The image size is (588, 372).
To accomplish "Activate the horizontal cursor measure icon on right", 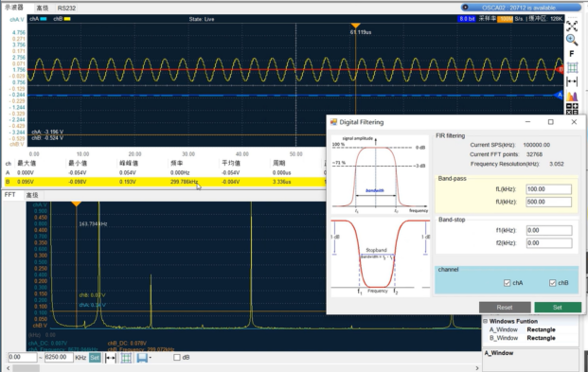I will [572, 81].
